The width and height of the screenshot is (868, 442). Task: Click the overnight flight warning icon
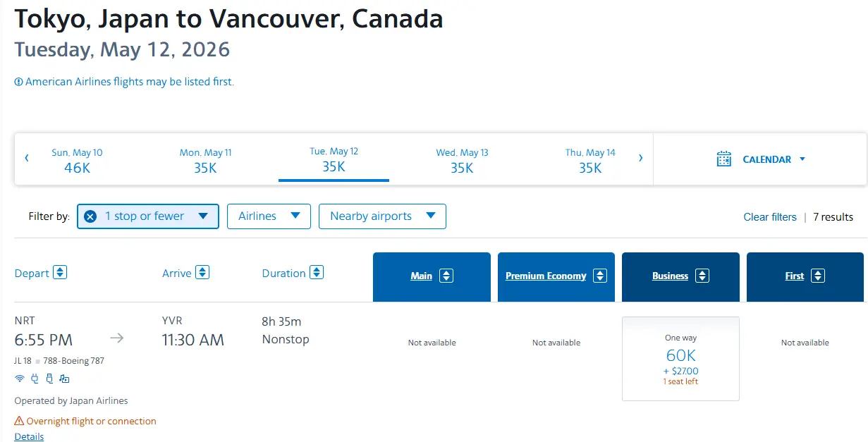[19, 421]
